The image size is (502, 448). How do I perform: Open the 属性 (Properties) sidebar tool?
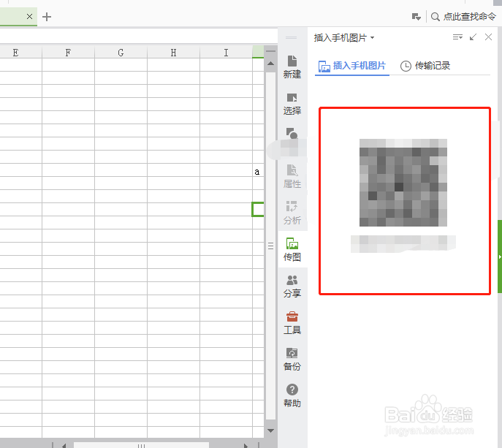coord(292,176)
